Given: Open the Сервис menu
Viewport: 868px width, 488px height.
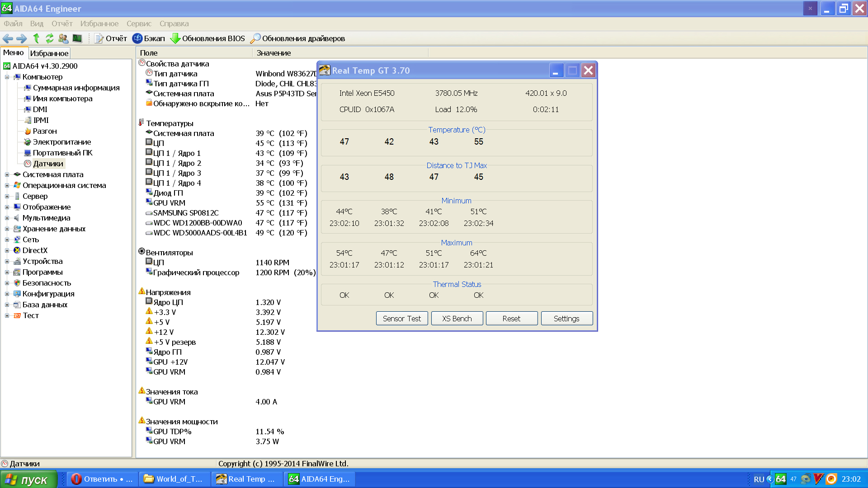Looking at the screenshot, I should click(139, 23).
